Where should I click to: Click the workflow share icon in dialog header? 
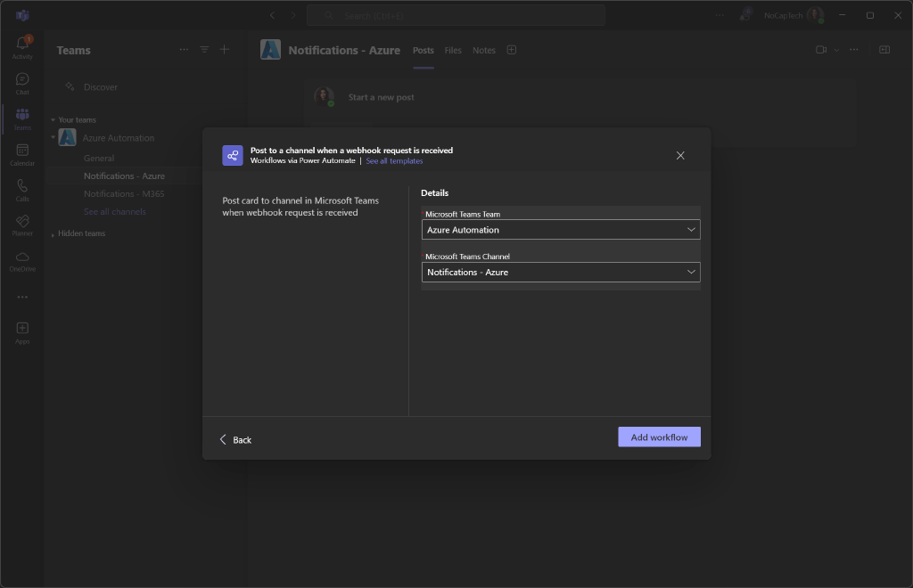click(233, 156)
